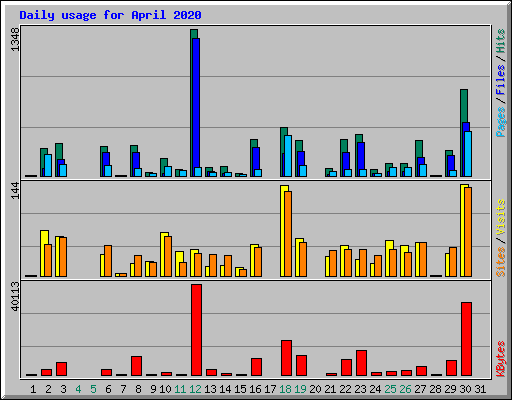Screen dimensions: 512x400
Task: Click the Sites legend label
Action: (501, 262)
